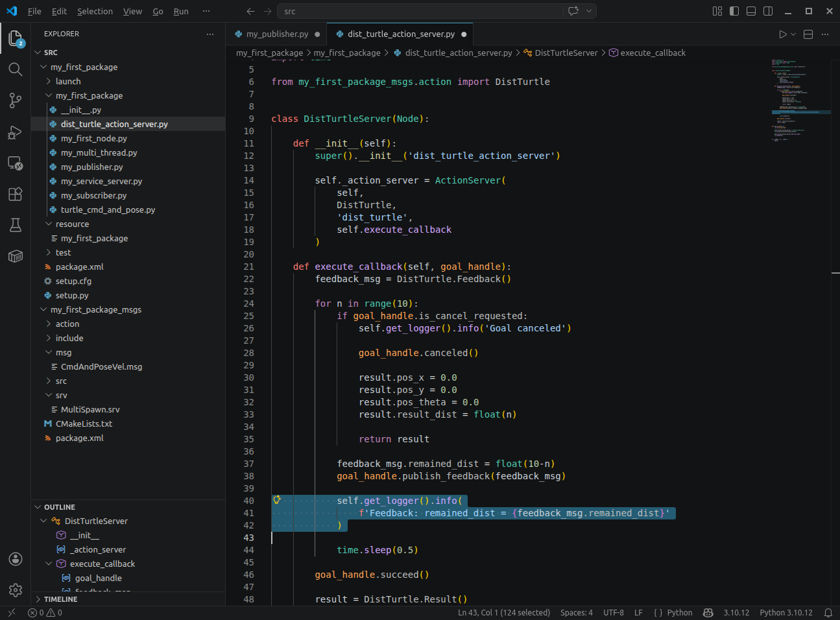
Task: Collapse the resource folder
Action: click(128, 224)
